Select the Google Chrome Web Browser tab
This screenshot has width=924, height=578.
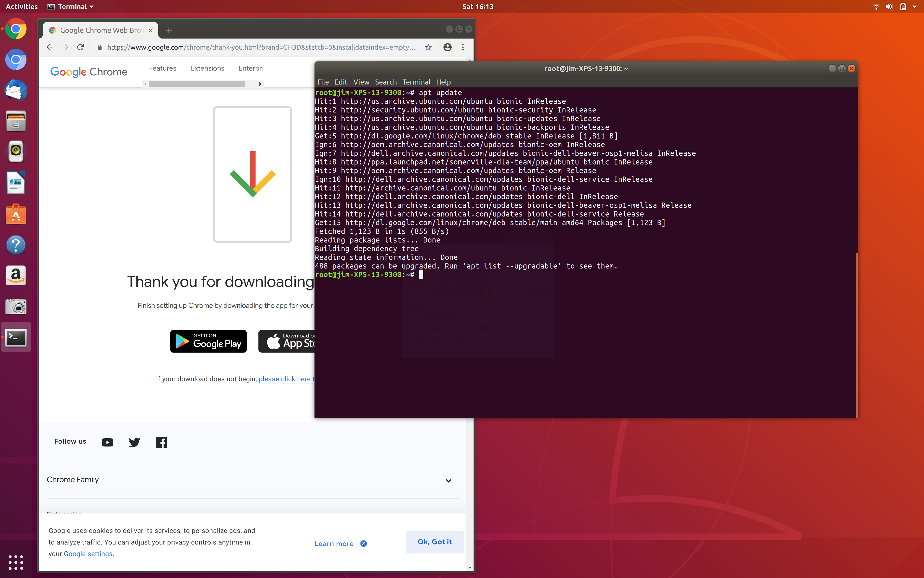101,30
